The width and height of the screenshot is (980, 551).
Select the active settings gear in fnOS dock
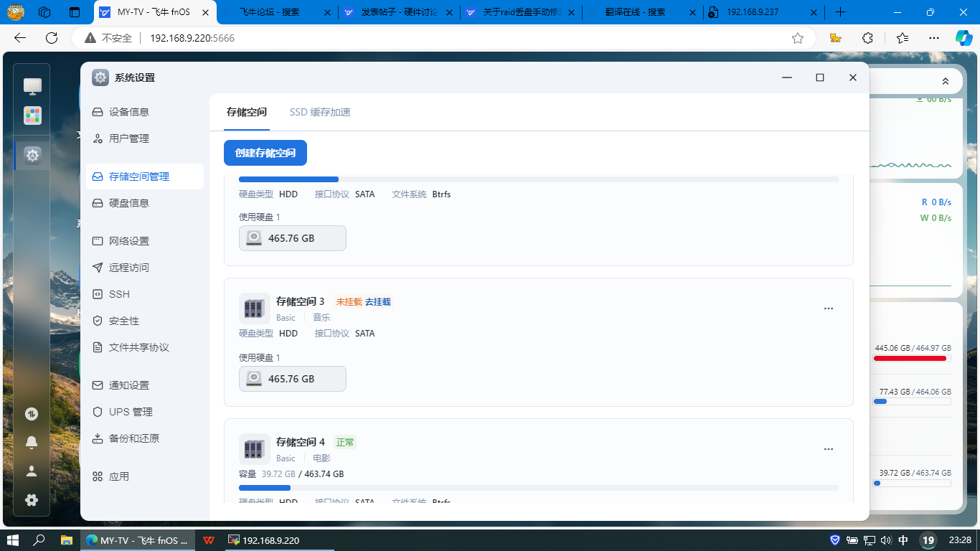(x=32, y=154)
